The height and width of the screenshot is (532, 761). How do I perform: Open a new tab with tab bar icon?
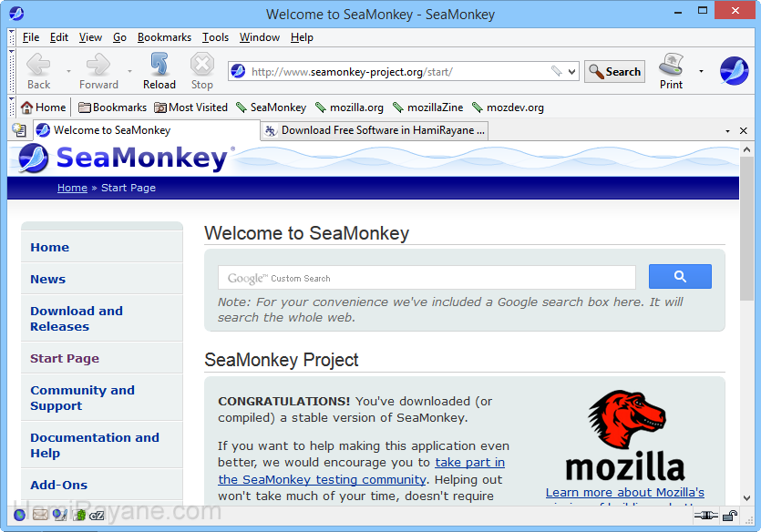pos(19,130)
